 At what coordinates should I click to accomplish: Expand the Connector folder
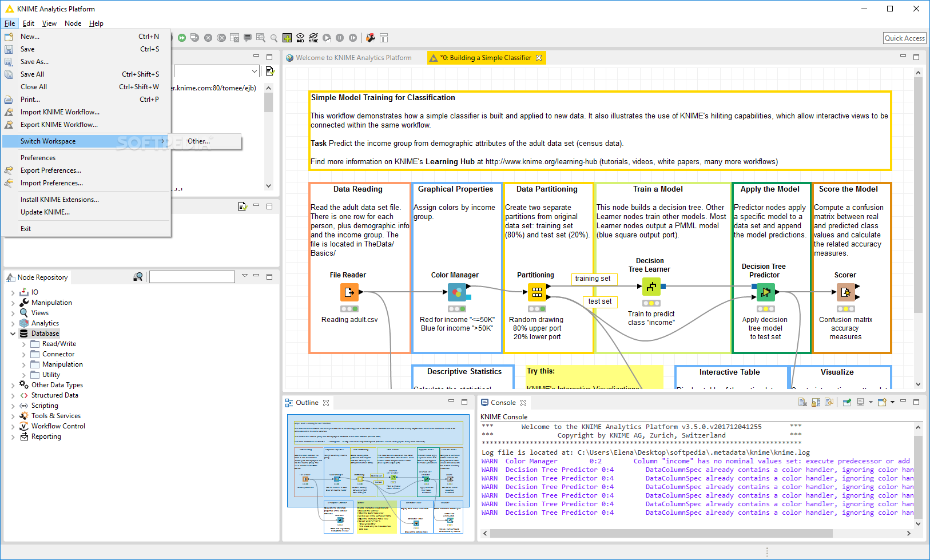[23, 354]
